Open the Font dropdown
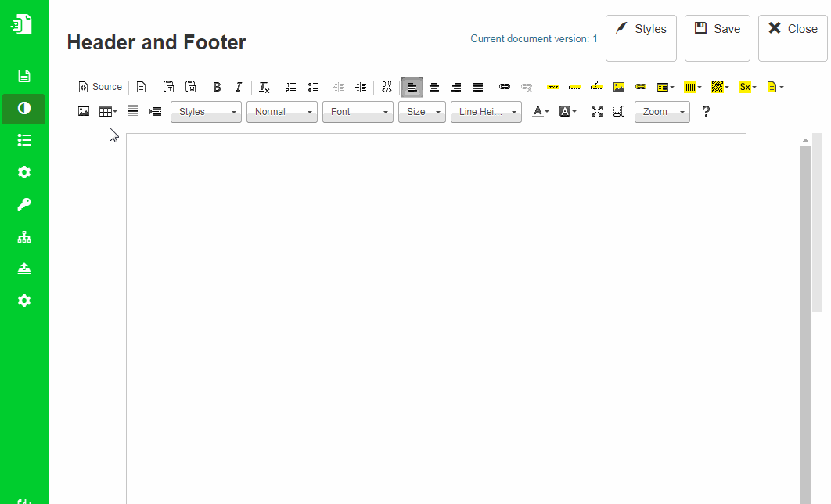Image resolution: width=831 pixels, height=504 pixels. click(358, 111)
